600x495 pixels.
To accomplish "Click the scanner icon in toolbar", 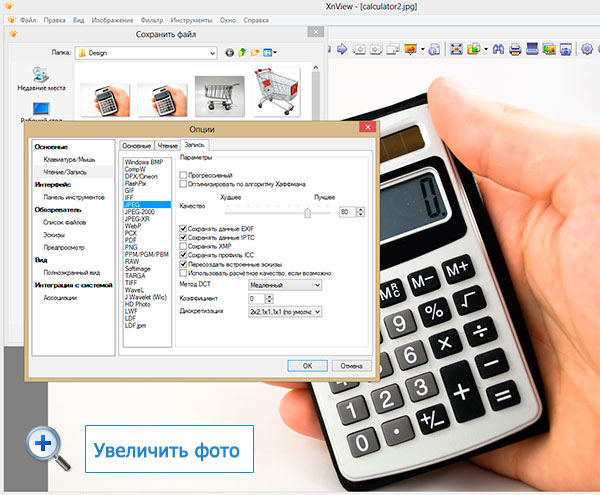I will coord(532,49).
